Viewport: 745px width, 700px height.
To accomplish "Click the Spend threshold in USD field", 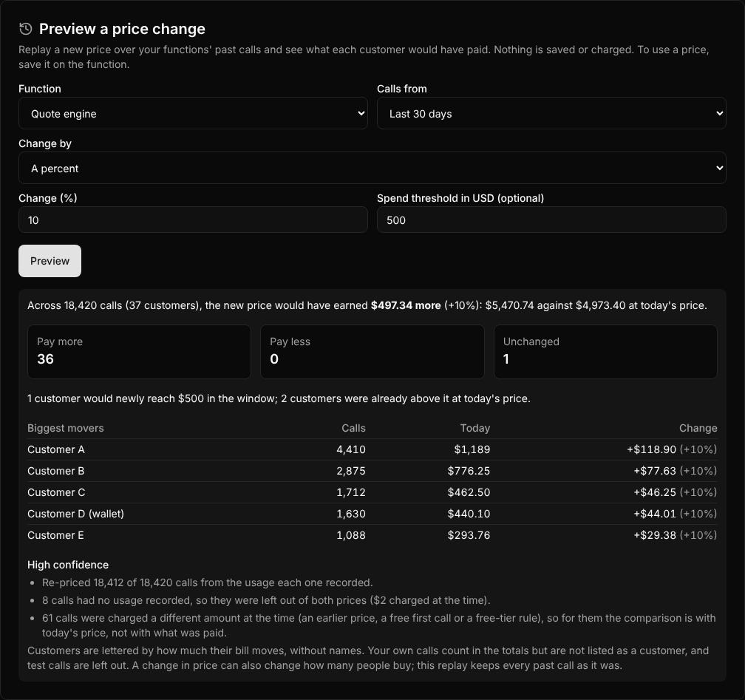I will pos(551,220).
